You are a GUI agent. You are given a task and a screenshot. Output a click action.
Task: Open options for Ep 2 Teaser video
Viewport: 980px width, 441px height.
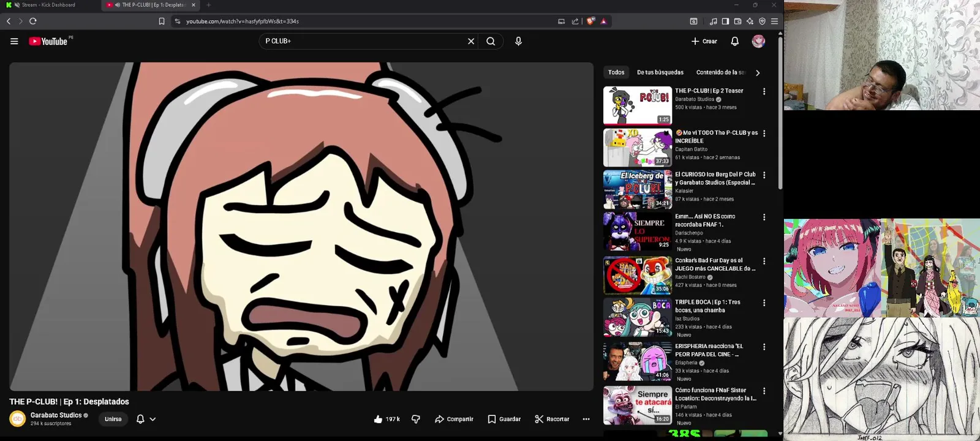click(764, 91)
